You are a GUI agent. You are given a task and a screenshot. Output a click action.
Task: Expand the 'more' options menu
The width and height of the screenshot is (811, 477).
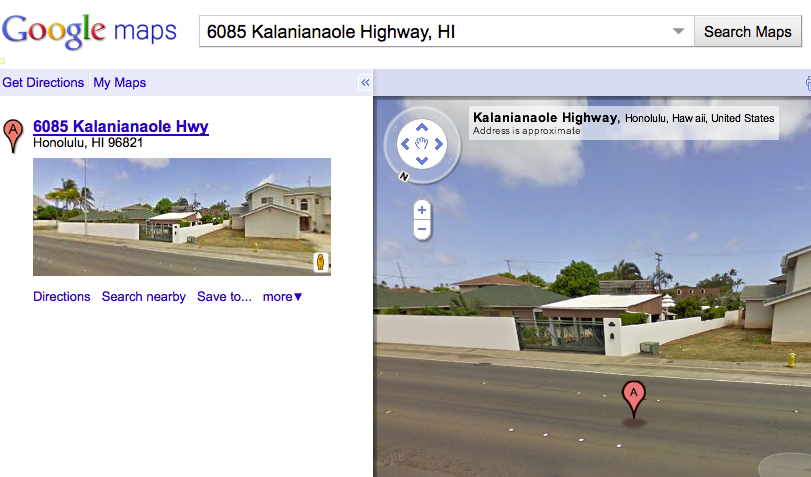click(282, 296)
